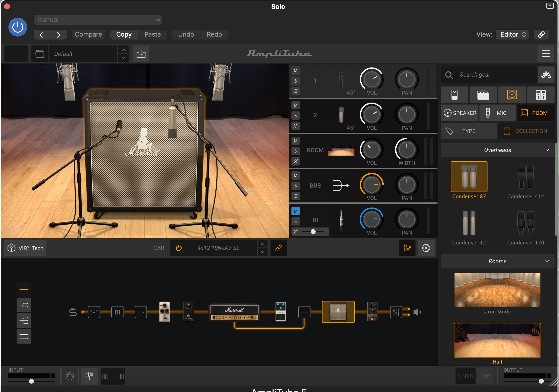Step Default preset down arrow
The height and width of the screenshot is (392, 559).
tap(124, 58)
